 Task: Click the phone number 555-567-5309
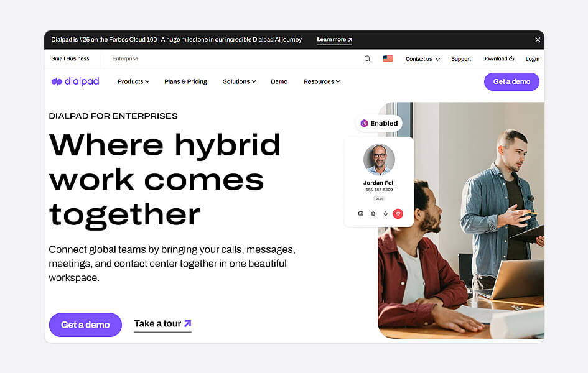(x=379, y=190)
